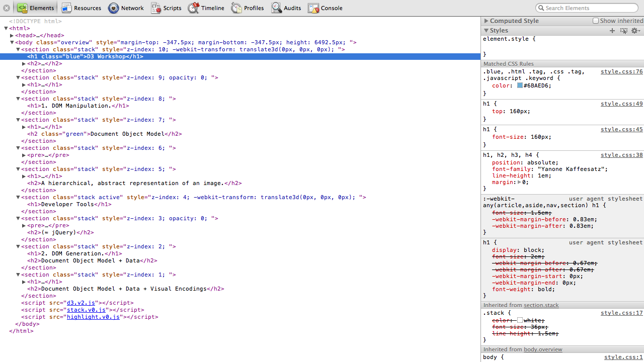Click the #6BAED6 color swatch

(x=520, y=86)
